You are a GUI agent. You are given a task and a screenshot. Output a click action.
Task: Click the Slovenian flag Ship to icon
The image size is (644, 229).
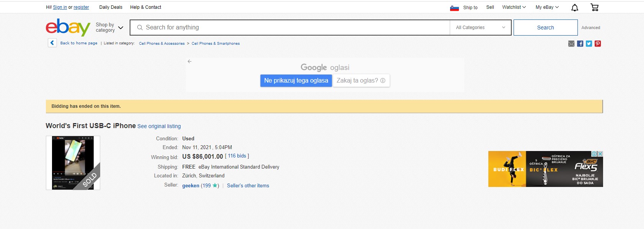pyautogui.click(x=454, y=8)
